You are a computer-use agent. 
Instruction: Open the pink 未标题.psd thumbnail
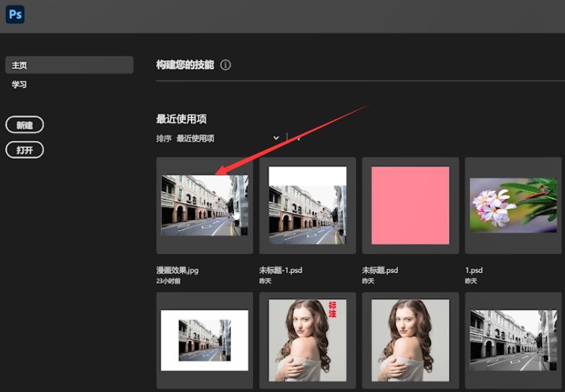coord(410,206)
